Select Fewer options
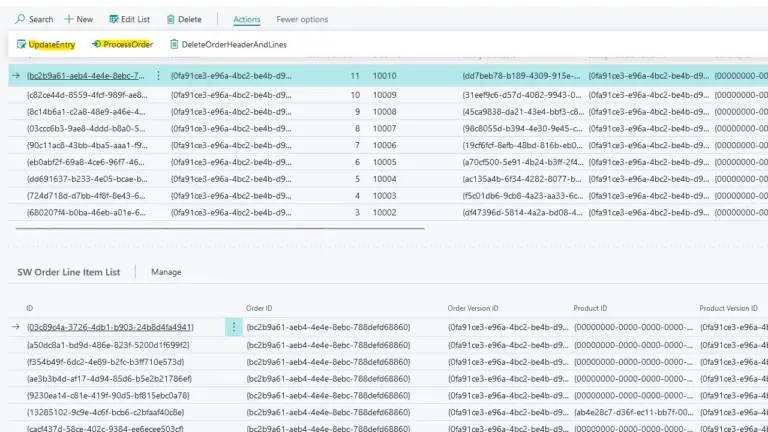The image size is (768, 432). coord(302,19)
